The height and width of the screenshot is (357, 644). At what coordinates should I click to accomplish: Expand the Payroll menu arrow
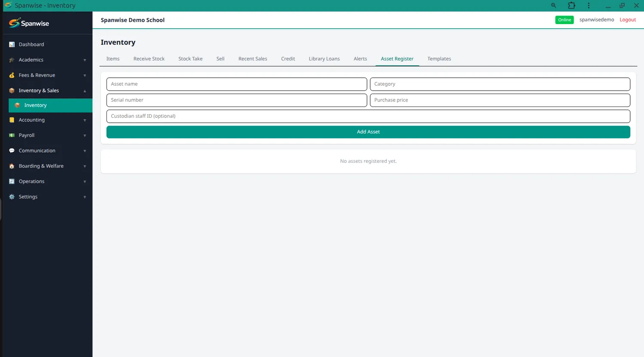[x=85, y=136]
